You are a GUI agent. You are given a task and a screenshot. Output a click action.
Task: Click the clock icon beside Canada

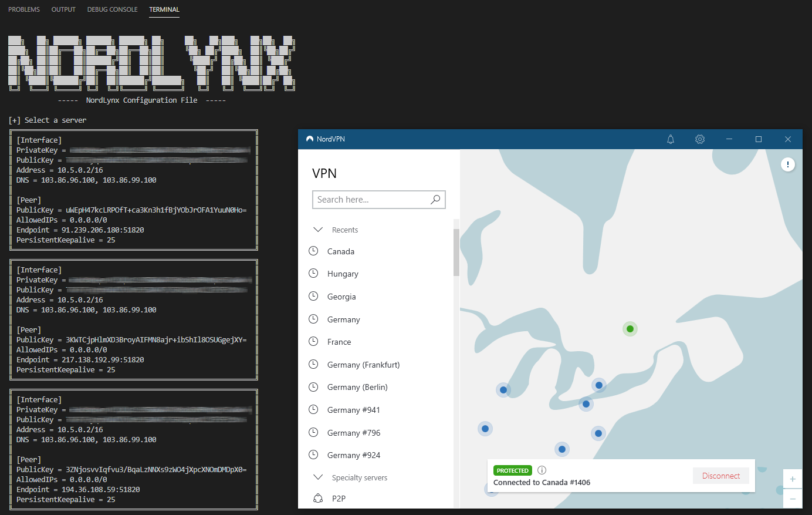coord(313,251)
